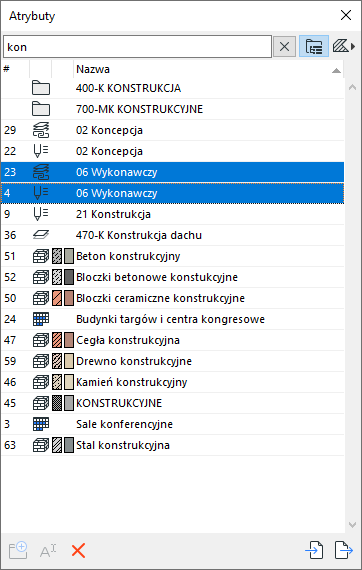Click building material icon of Bloczki betonowe konstukcyjne
This screenshot has height=570, width=362.
(41, 277)
